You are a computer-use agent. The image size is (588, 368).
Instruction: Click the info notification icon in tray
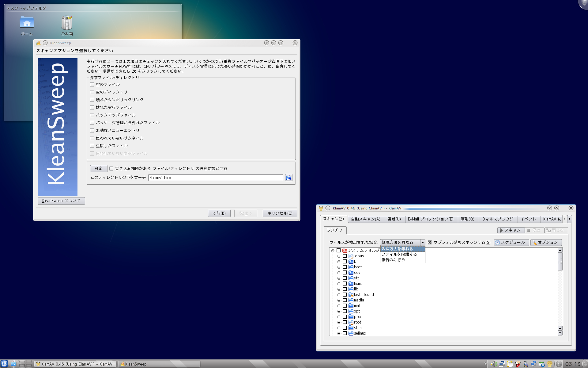559,364
